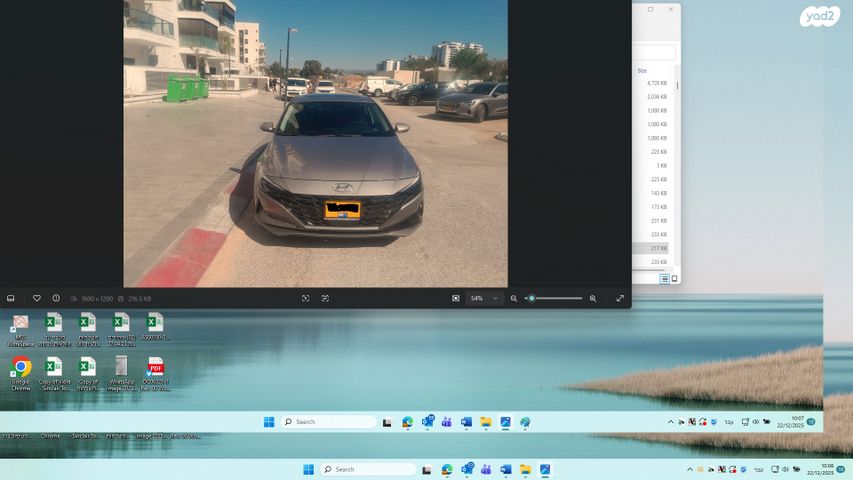This screenshot has width=853, height=480.
Task: Select the A500000 Excel file on desktop
Action: (x=156, y=327)
